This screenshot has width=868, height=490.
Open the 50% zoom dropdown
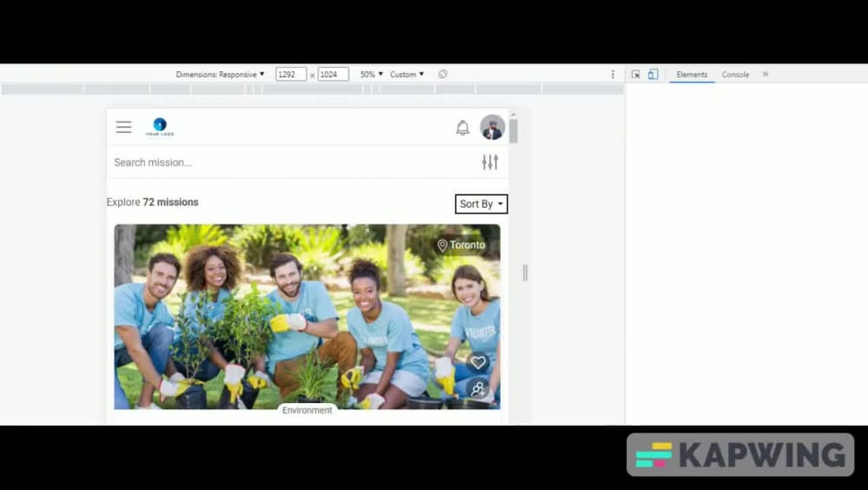coord(372,74)
